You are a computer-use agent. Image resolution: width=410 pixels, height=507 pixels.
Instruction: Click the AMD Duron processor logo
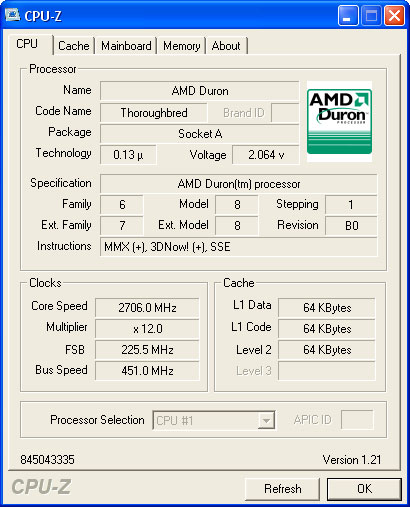click(x=339, y=122)
